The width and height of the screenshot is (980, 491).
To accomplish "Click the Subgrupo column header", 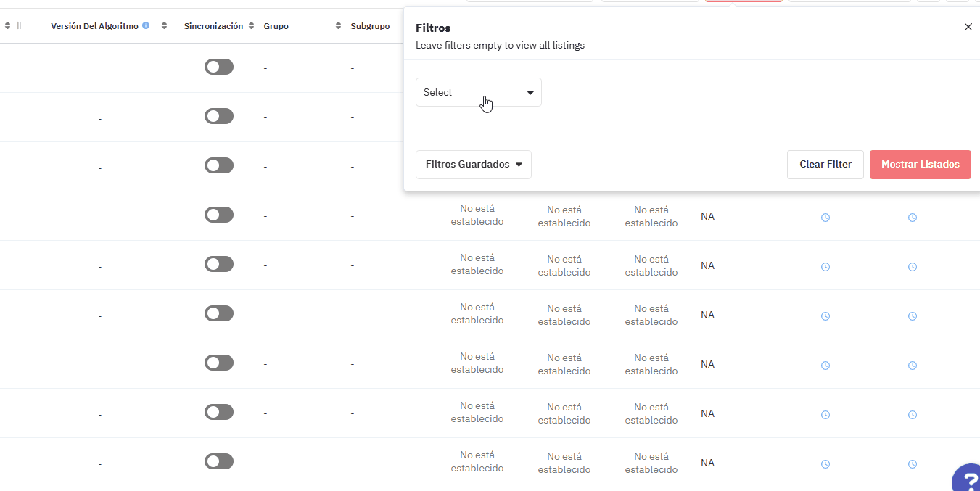I will pyautogui.click(x=370, y=26).
